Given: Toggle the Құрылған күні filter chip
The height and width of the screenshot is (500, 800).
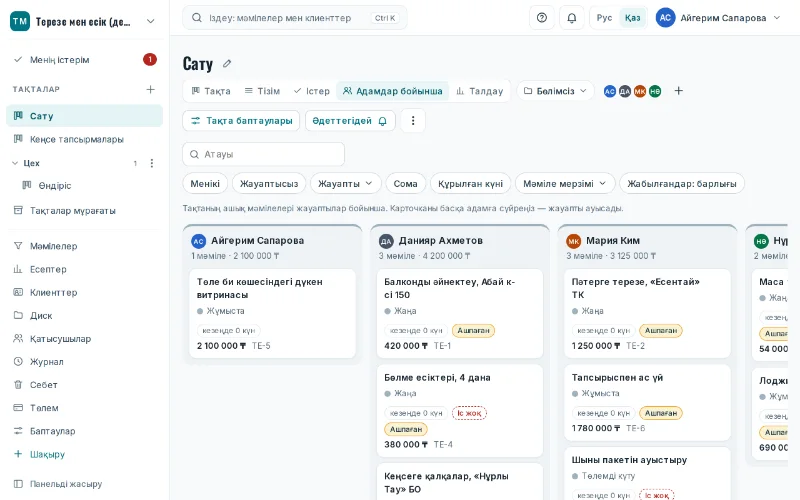Looking at the screenshot, I should (x=470, y=184).
